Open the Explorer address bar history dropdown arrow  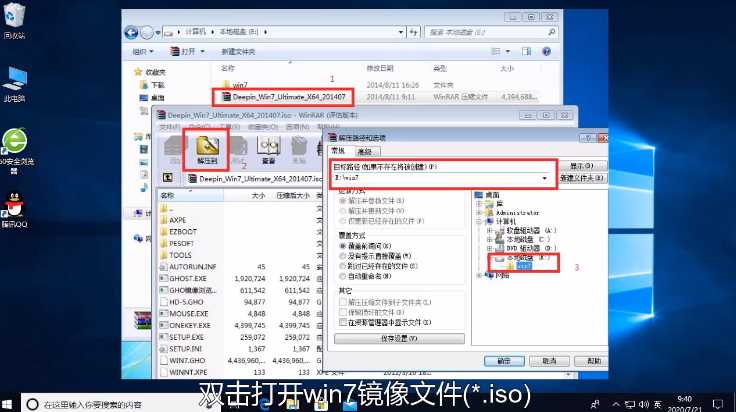click(400, 32)
